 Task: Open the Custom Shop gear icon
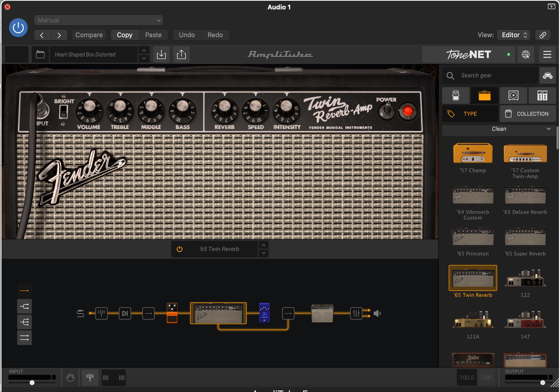(548, 75)
